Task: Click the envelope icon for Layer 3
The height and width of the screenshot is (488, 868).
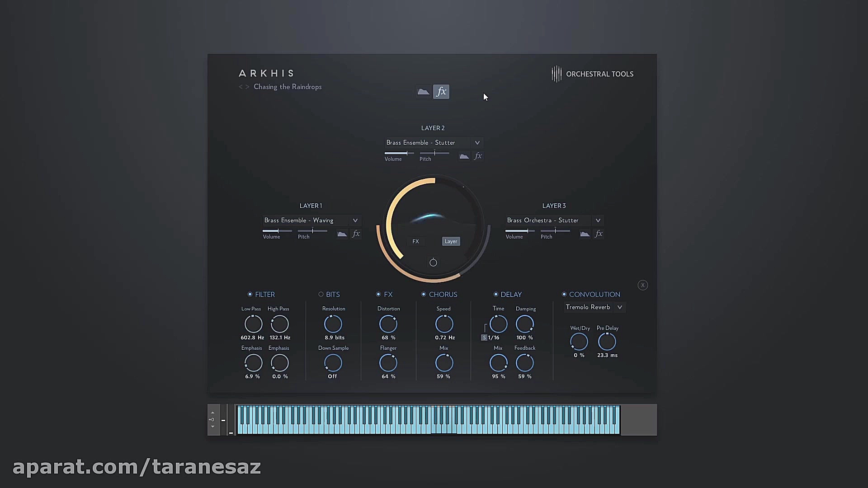Action: (x=584, y=234)
